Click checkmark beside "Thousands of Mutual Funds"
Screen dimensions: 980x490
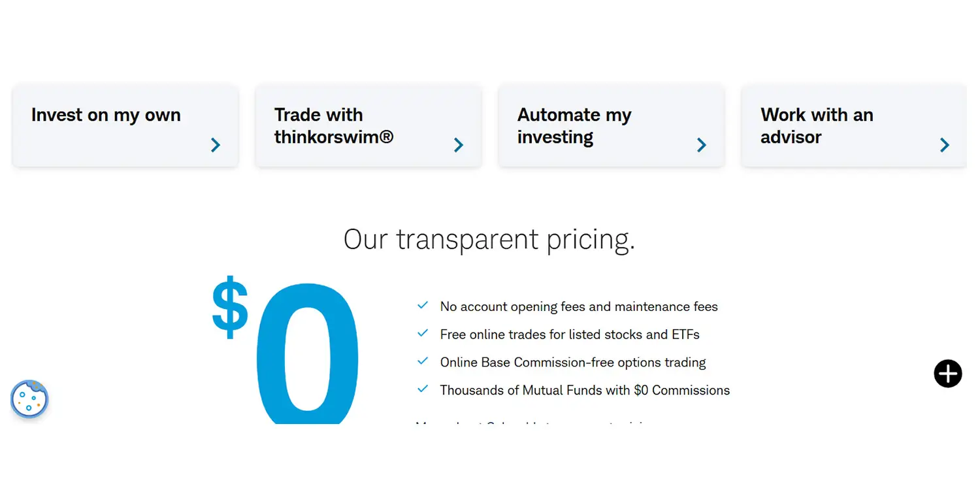pos(422,389)
